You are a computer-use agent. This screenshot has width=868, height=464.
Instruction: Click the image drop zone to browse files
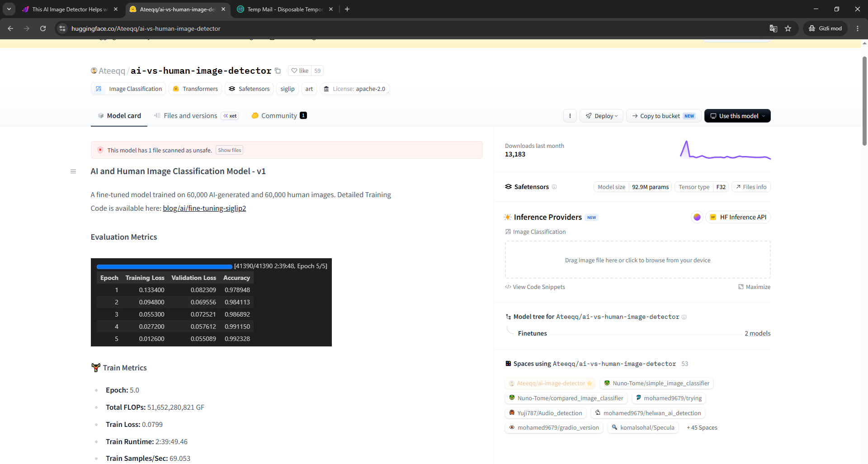click(637, 260)
